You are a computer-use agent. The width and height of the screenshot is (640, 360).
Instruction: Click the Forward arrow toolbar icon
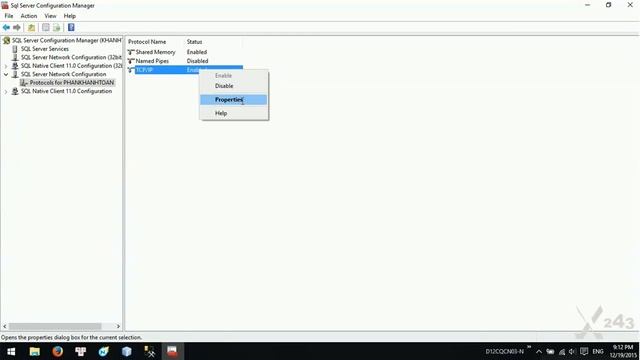17,27
